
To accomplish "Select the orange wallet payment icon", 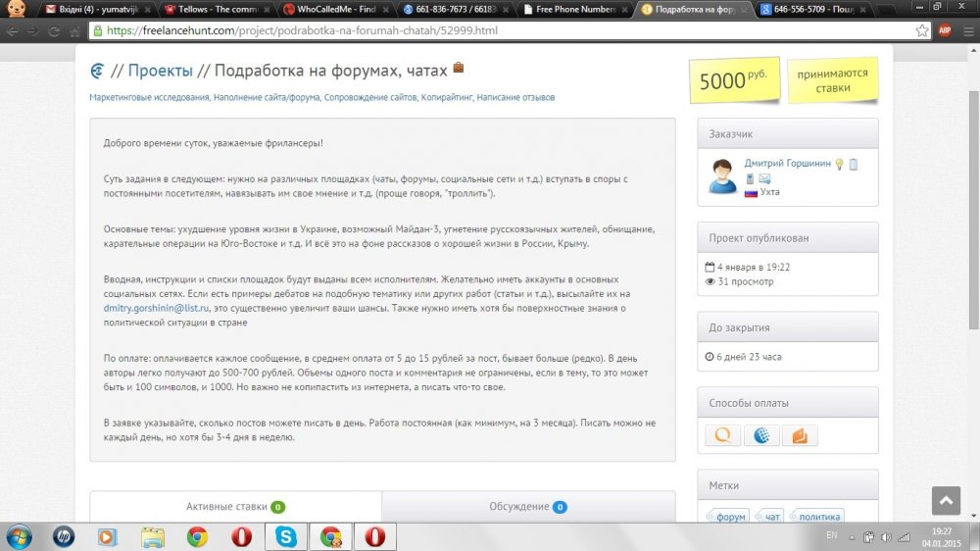I will pos(800,435).
